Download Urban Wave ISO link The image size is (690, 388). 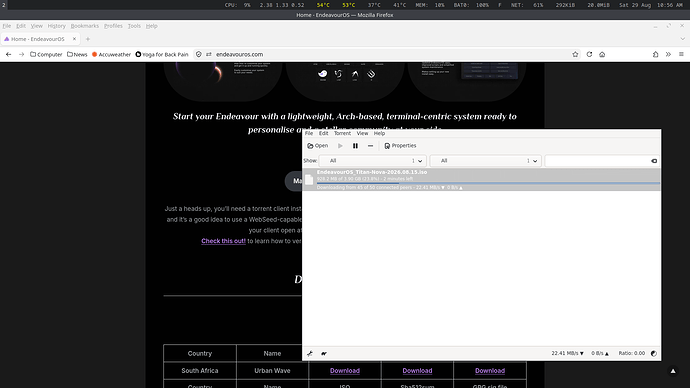(345, 371)
